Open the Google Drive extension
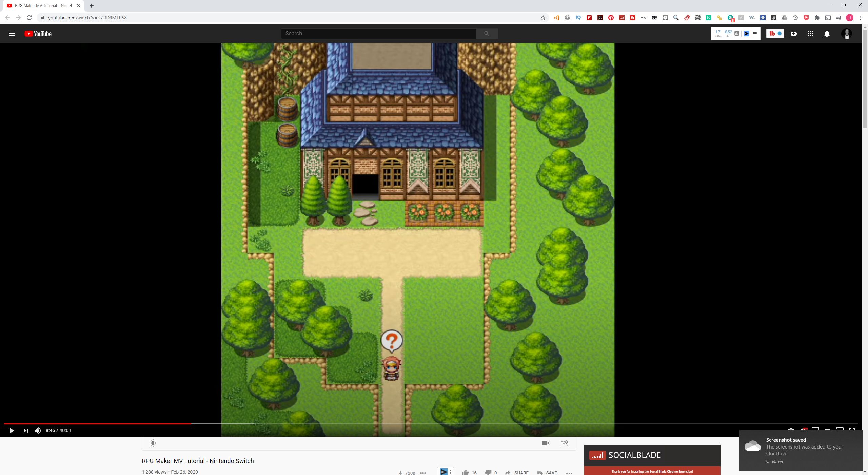This screenshot has width=868, height=475. pos(785,18)
